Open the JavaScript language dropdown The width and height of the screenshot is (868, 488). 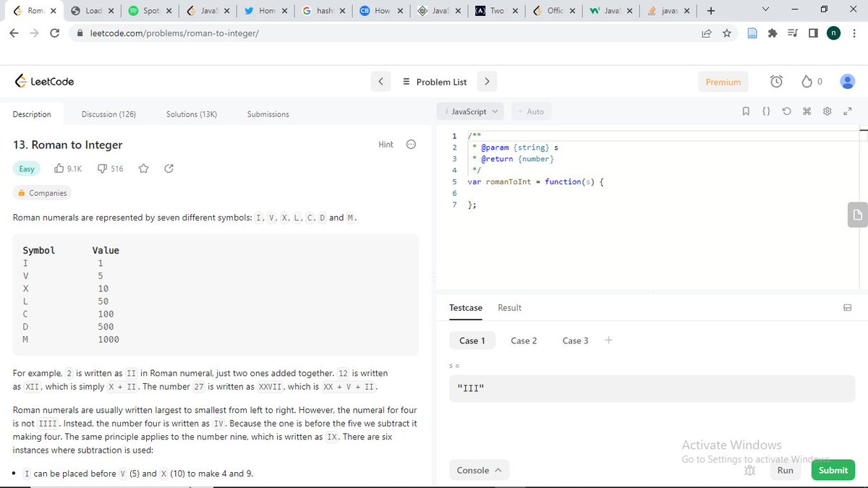471,111
